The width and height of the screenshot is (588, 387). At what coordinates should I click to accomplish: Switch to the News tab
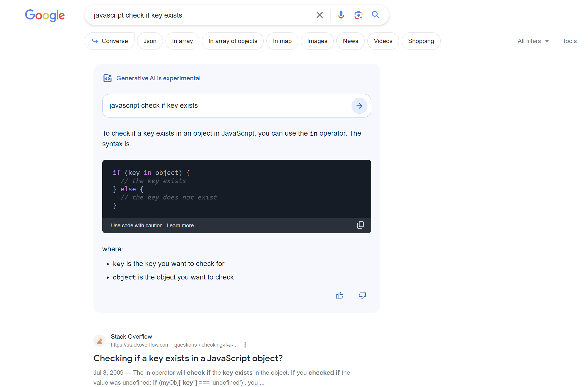[350, 41]
